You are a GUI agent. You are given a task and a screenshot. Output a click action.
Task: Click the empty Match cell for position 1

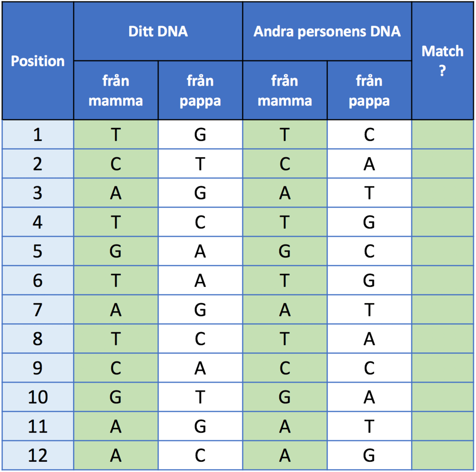pos(443,134)
